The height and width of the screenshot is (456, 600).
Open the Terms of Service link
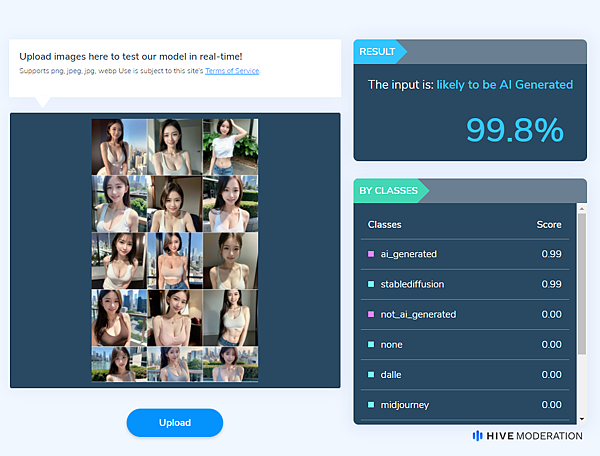[232, 71]
